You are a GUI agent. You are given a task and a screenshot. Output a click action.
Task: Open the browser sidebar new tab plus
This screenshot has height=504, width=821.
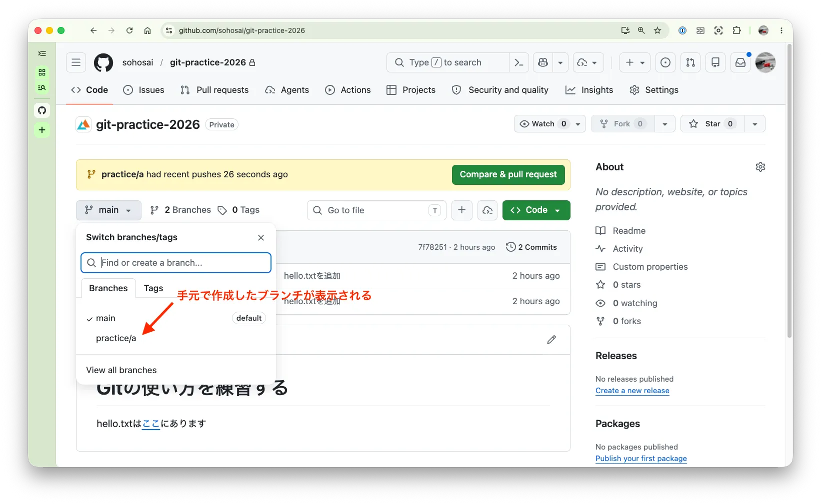click(42, 130)
